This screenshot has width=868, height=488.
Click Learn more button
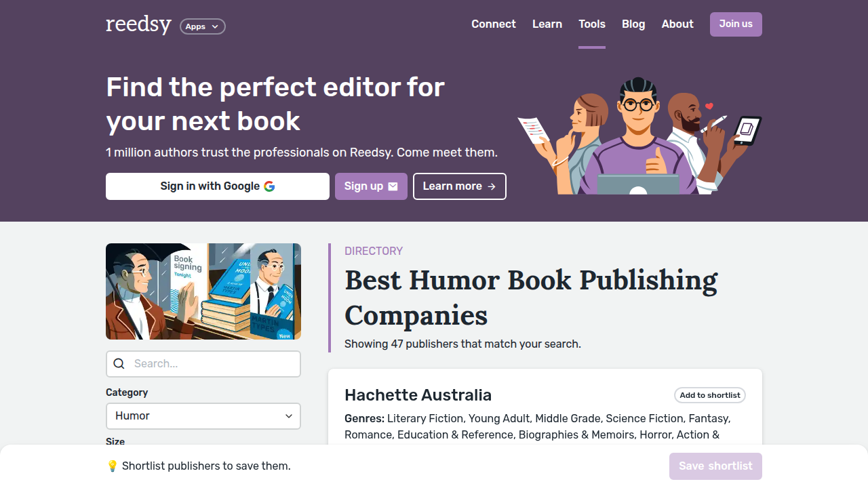click(x=460, y=186)
